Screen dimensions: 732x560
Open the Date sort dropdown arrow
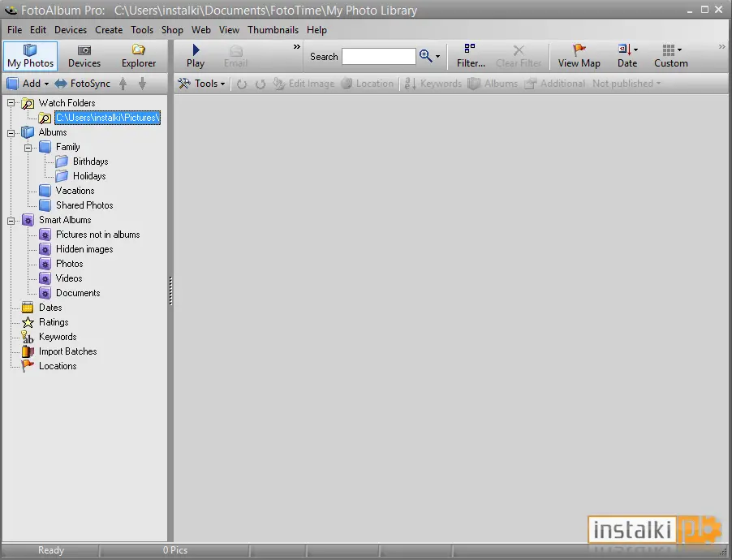635,50
